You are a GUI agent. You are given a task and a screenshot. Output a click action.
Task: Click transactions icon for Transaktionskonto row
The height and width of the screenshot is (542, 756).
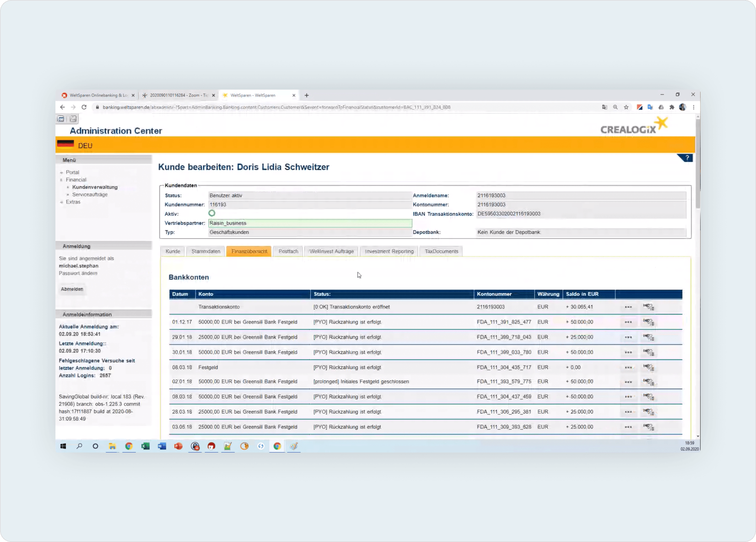click(x=648, y=307)
